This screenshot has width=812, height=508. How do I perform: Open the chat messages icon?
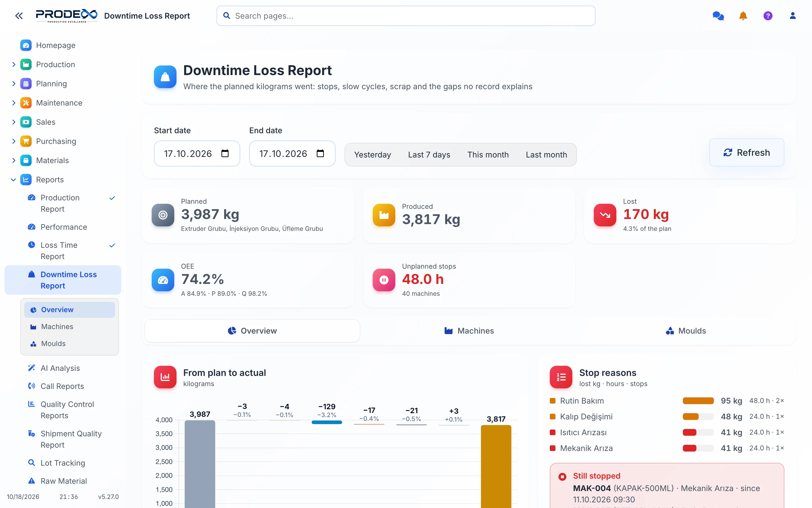[x=718, y=16]
